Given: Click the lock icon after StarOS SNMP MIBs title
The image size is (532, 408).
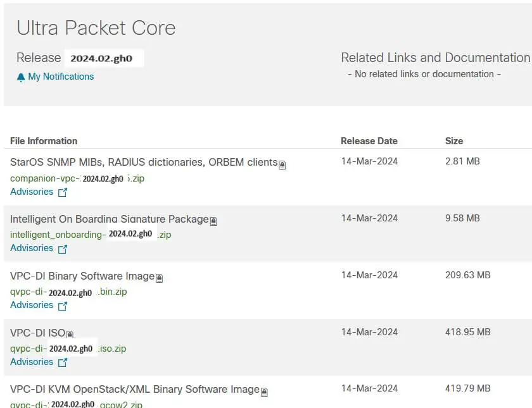Looking at the screenshot, I should (x=282, y=165).
